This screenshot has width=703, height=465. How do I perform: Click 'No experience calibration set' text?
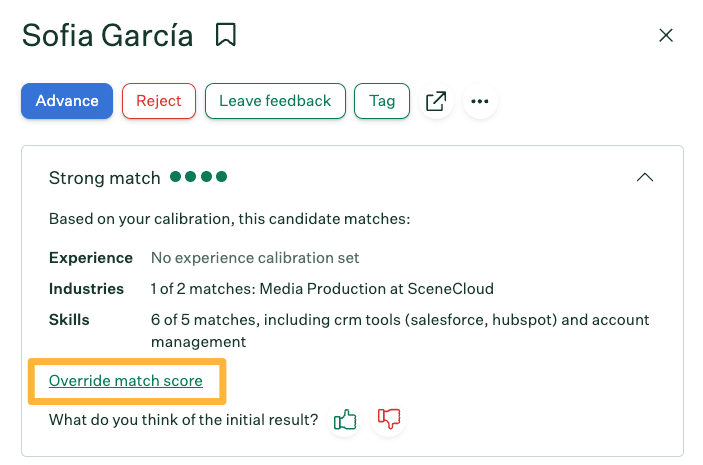[255, 258]
